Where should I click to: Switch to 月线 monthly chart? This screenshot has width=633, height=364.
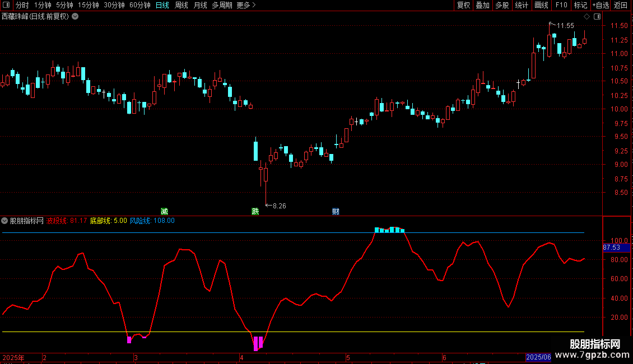pos(200,5)
